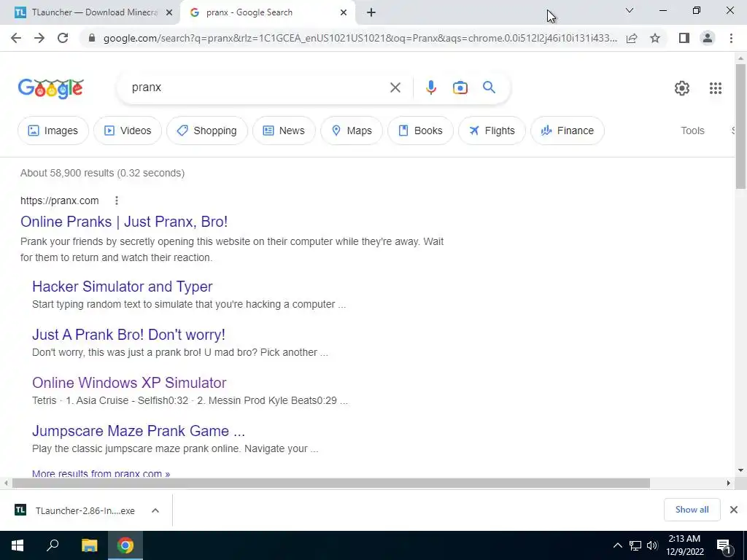This screenshot has height=560, width=747.
Task: Search by image with camera icon
Action: tap(460, 87)
